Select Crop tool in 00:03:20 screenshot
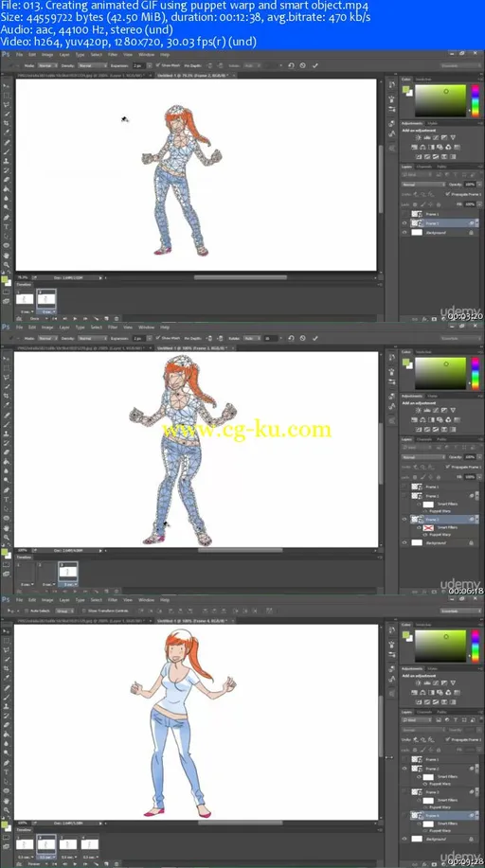The width and height of the screenshot is (485, 868). (x=6, y=123)
